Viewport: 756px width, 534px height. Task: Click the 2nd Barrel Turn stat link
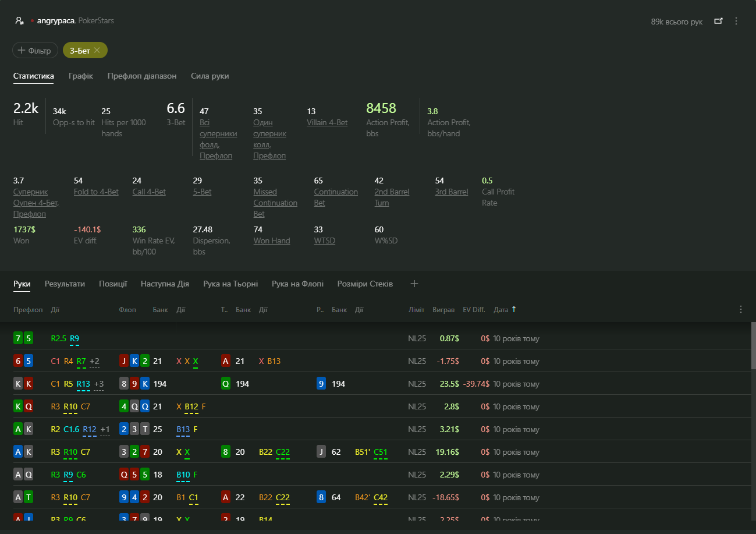392,197
